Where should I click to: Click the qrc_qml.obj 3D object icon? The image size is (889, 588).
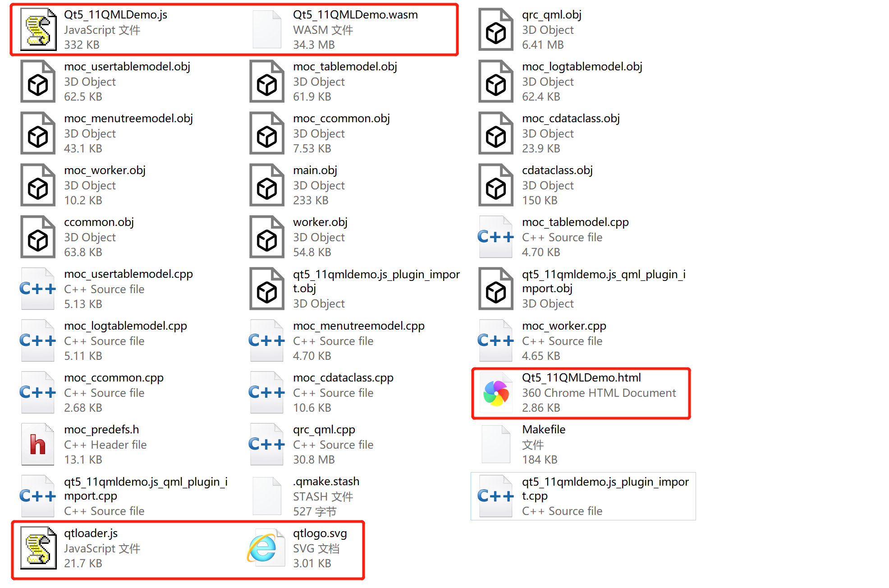tap(496, 30)
